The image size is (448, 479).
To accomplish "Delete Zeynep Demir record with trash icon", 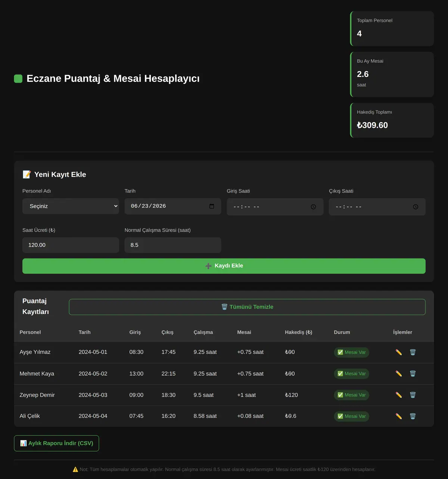I will point(413,395).
